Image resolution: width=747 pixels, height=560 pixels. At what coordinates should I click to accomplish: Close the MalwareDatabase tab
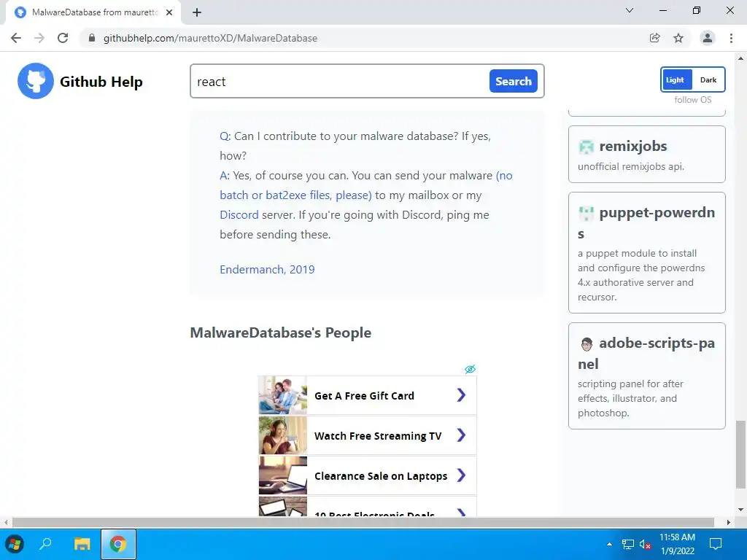[169, 12]
